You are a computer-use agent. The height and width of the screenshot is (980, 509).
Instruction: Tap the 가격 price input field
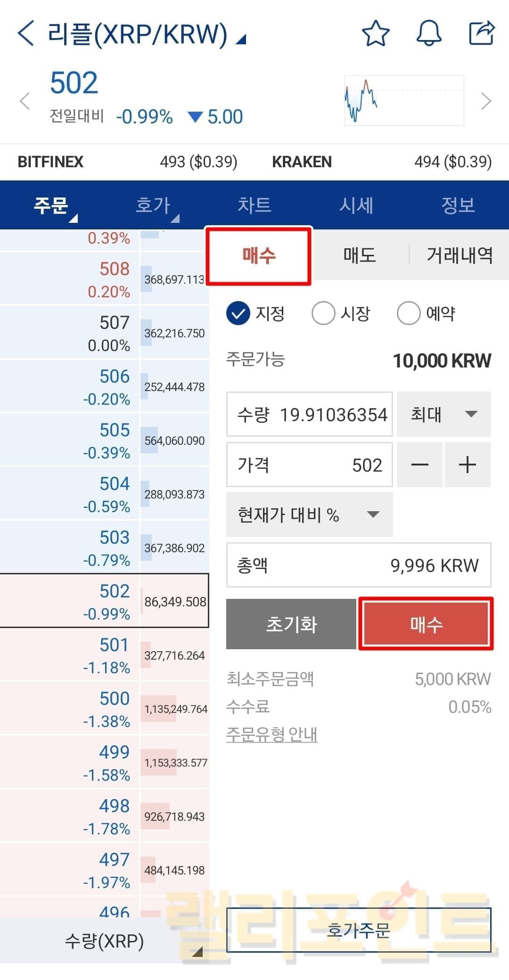(309, 465)
